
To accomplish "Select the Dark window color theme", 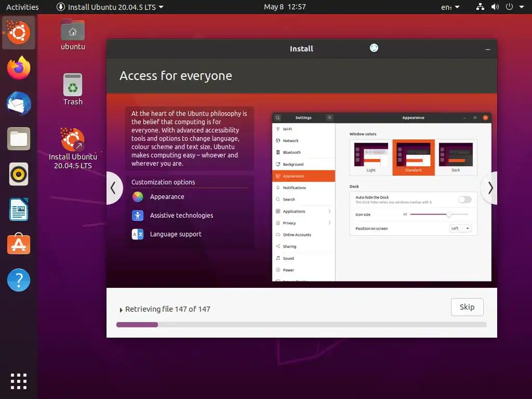I will tap(456, 157).
